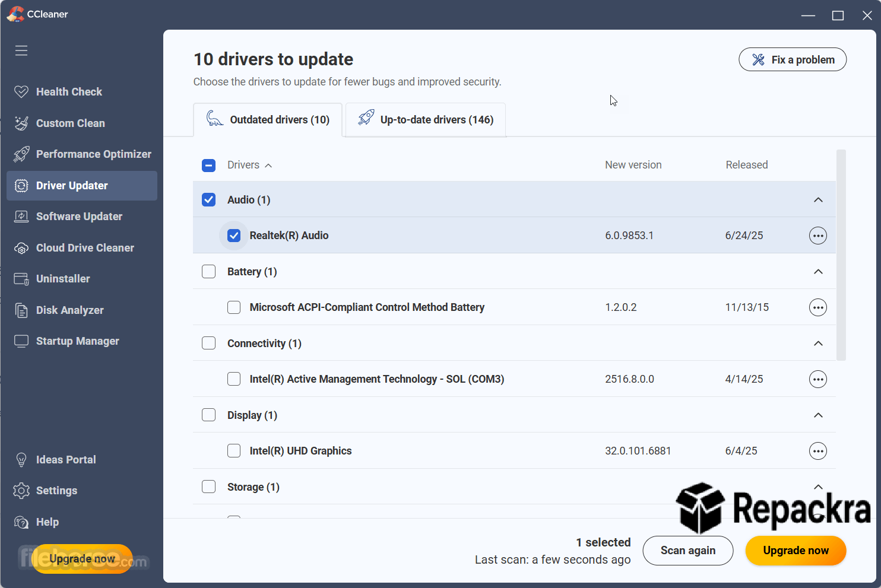
Task: Click the "10 drivers to update" heading
Action: 273,59
